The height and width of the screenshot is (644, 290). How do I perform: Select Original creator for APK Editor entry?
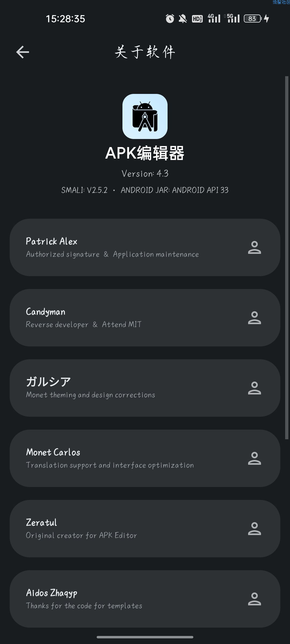[x=145, y=529]
